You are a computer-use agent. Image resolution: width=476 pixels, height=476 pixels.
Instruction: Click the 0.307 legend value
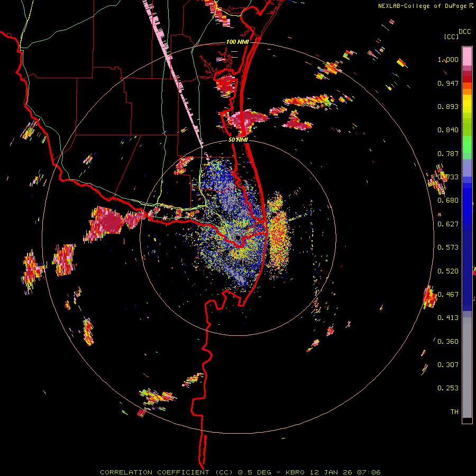click(x=448, y=365)
